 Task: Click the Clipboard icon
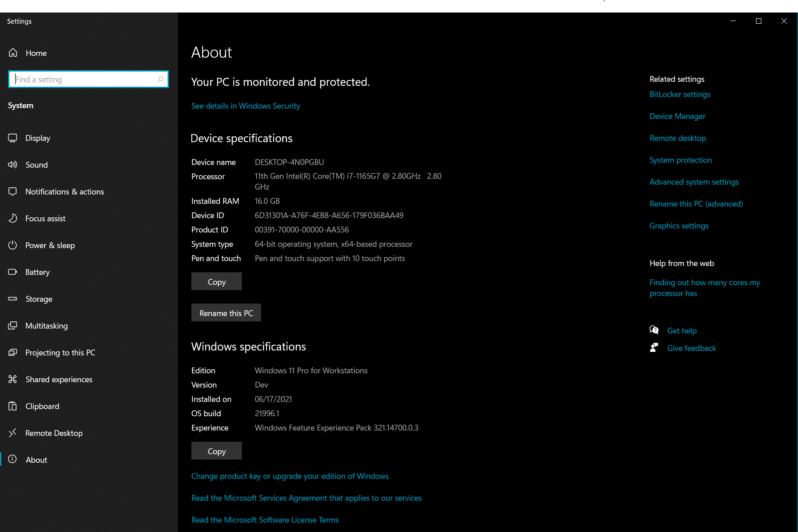click(13, 406)
